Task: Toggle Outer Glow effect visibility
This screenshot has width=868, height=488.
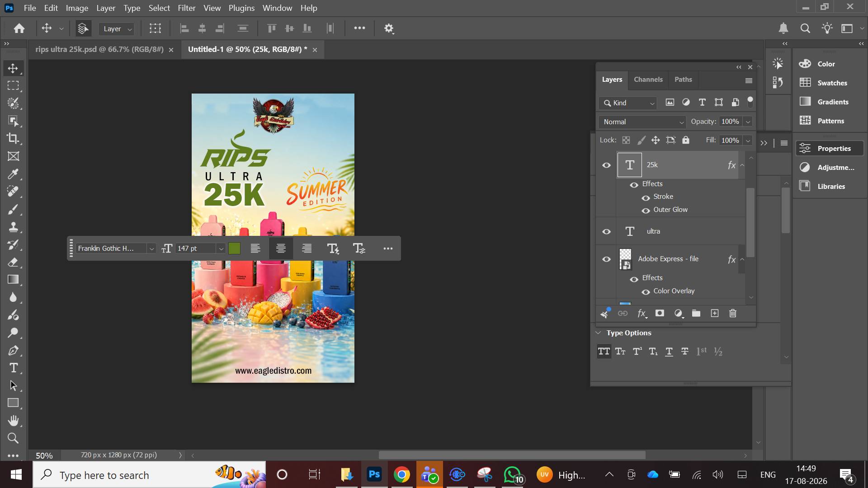Action: point(646,210)
